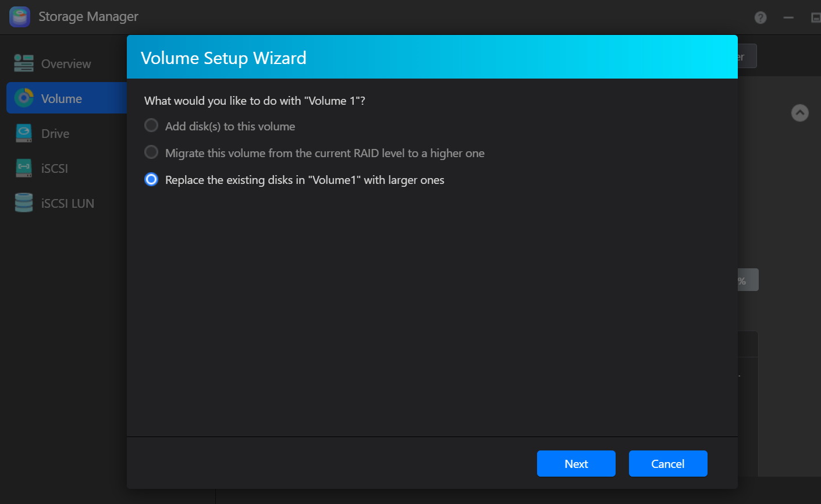Click the collapse chevron beside the dialog
Screen dimensions: 821x504
(x=800, y=113)
